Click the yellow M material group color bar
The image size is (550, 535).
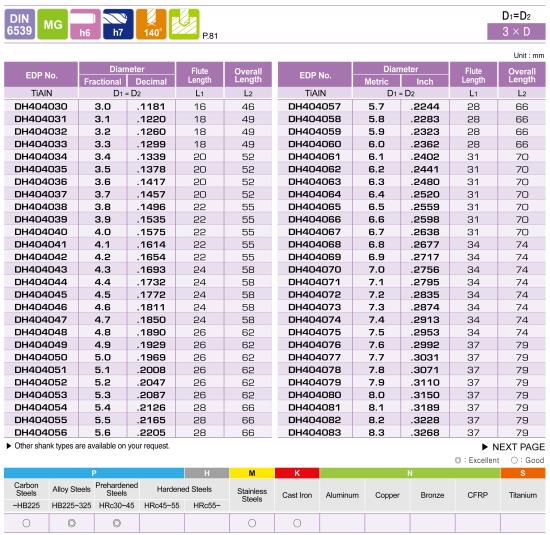252,473
